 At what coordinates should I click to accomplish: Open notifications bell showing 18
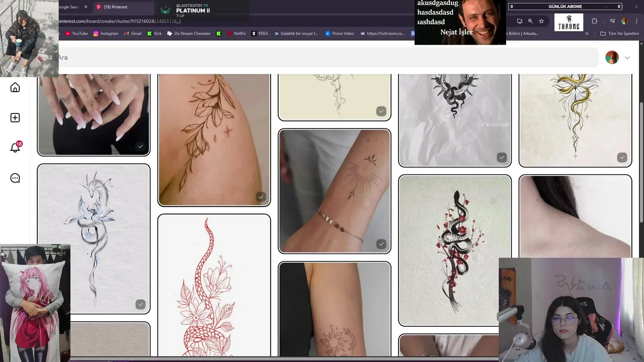tap(15, 147)
